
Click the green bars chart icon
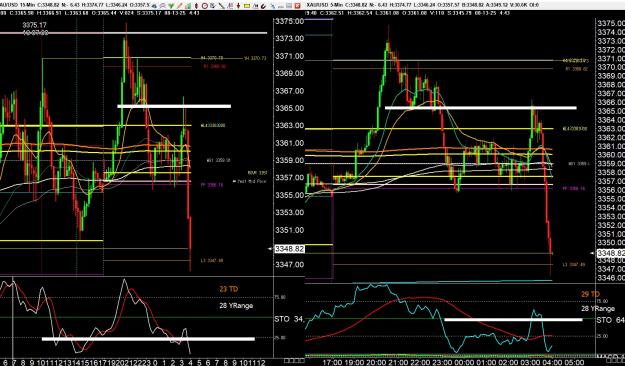pos(188,6)
